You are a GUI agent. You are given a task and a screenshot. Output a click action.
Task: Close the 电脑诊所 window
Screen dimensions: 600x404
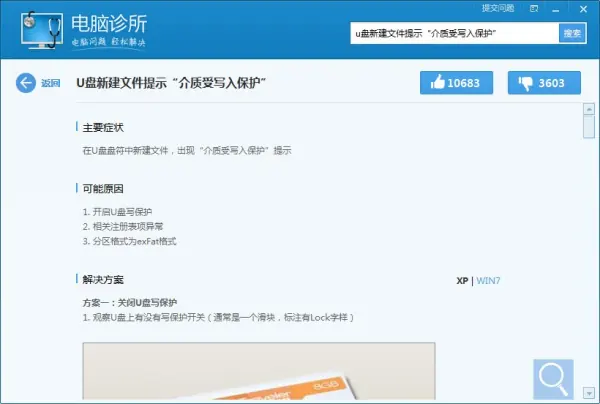click(583, 9)
